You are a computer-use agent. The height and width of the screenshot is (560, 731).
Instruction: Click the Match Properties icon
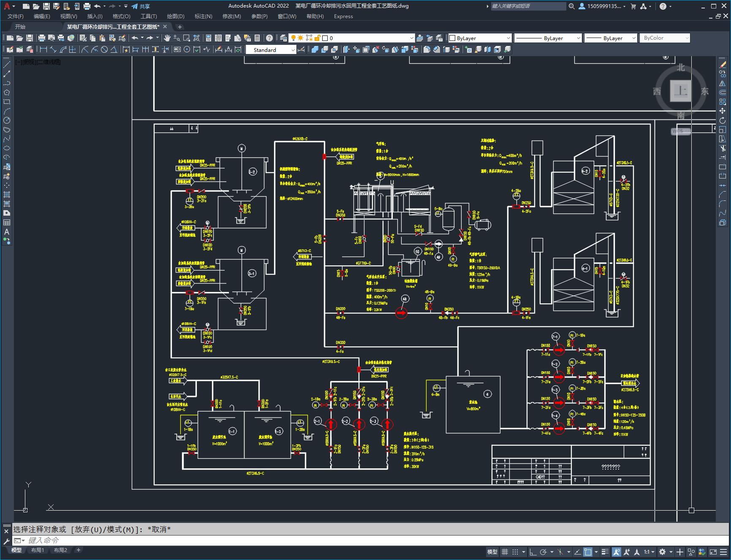(x=122, y=38)
